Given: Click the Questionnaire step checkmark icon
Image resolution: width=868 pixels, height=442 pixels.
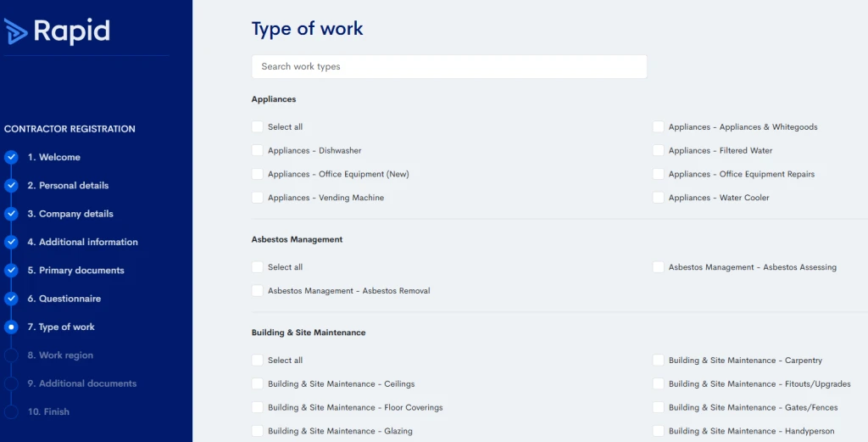Looking at the screenshot, I should click(11, 299).
